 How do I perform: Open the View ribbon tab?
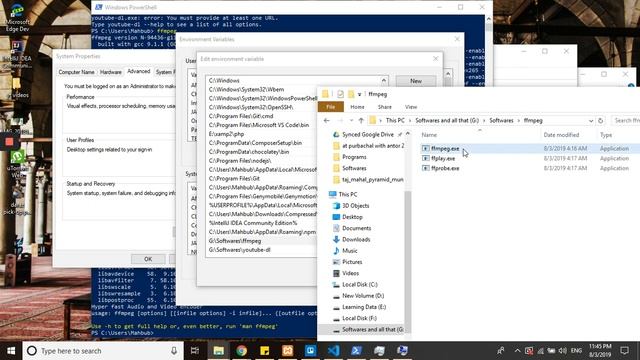[x=411, y=107]
